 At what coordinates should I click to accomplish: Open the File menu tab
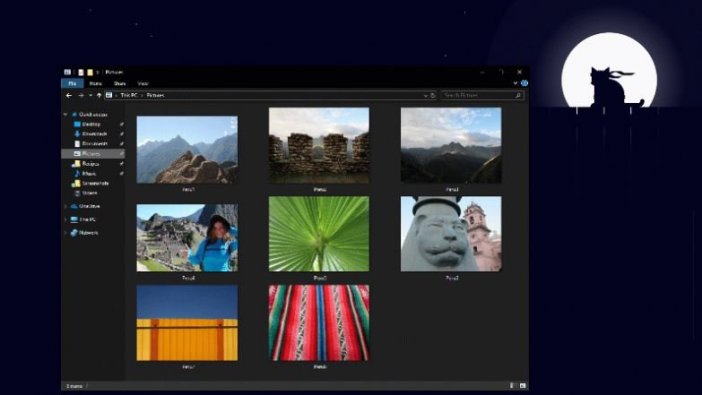coord(72,83)
